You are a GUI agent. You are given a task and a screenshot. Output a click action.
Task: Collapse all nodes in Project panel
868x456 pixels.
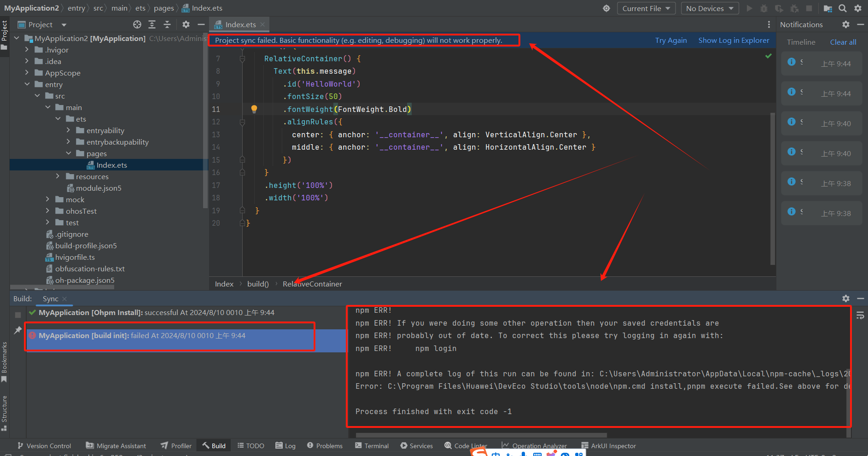(167, 24)
